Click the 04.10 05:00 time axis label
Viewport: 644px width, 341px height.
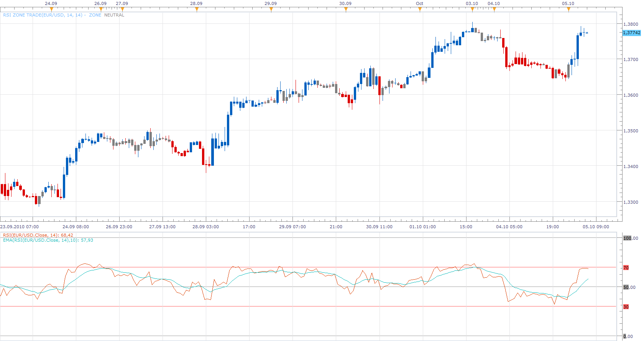[x=509, y=227]
